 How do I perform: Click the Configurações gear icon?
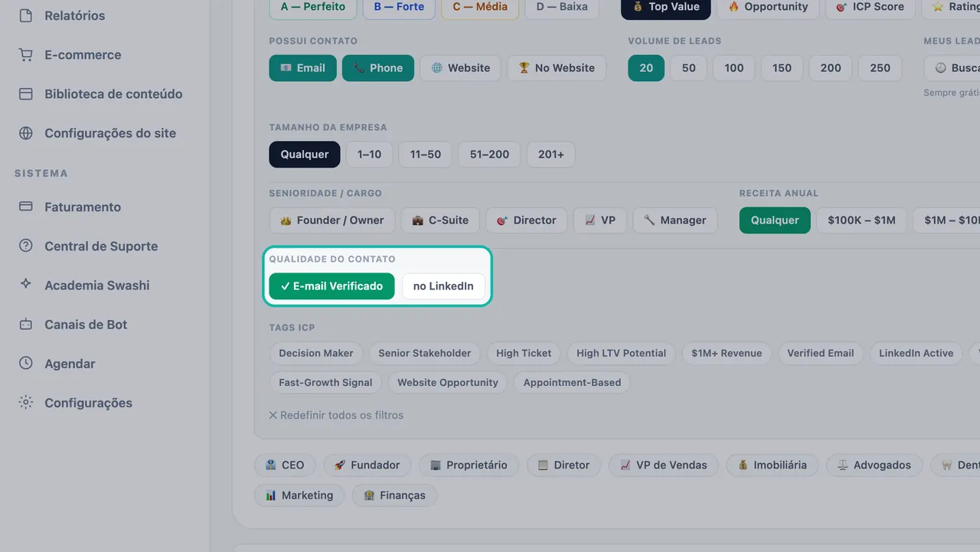(26, 402)
